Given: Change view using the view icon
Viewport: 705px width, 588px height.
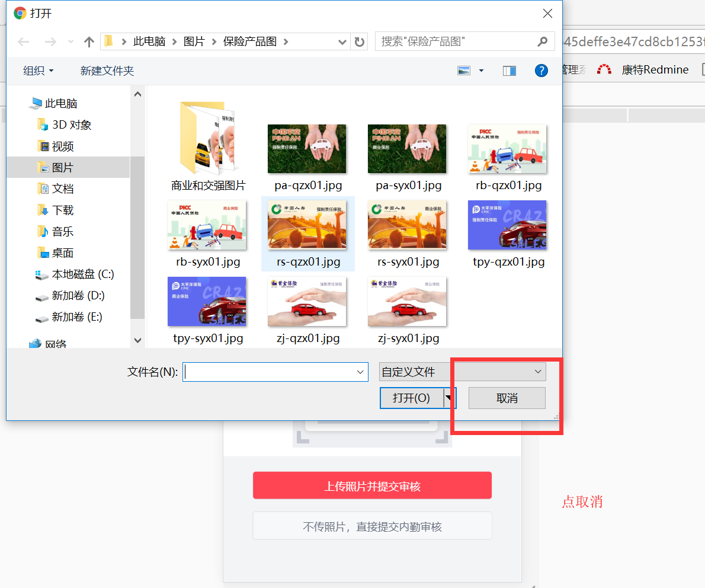Looking at the screenshot, I should click(464, 71).
